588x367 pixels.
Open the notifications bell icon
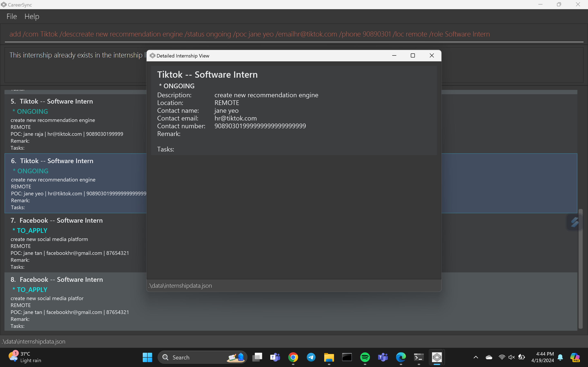[x=560, y=357]
